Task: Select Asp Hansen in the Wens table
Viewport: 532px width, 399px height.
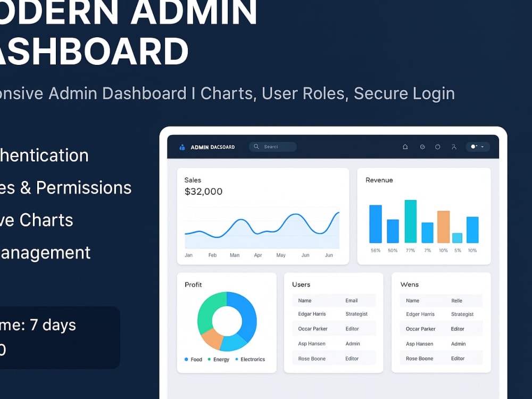Action: [x=420, y=344]
